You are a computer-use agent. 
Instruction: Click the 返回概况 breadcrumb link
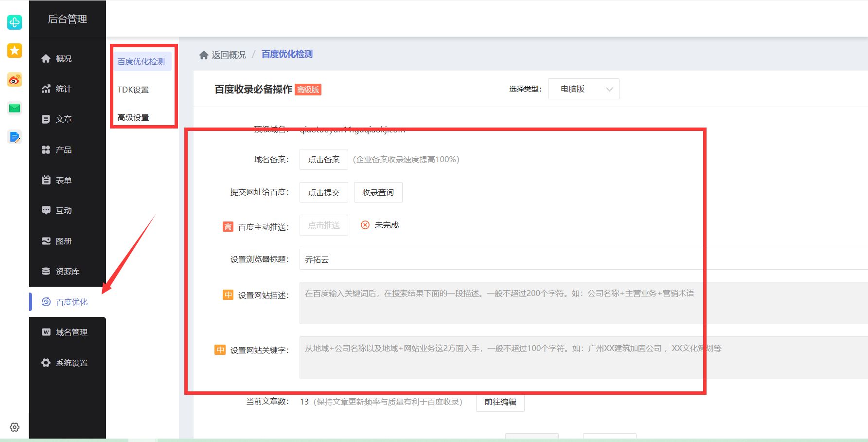tap(228, 54)
